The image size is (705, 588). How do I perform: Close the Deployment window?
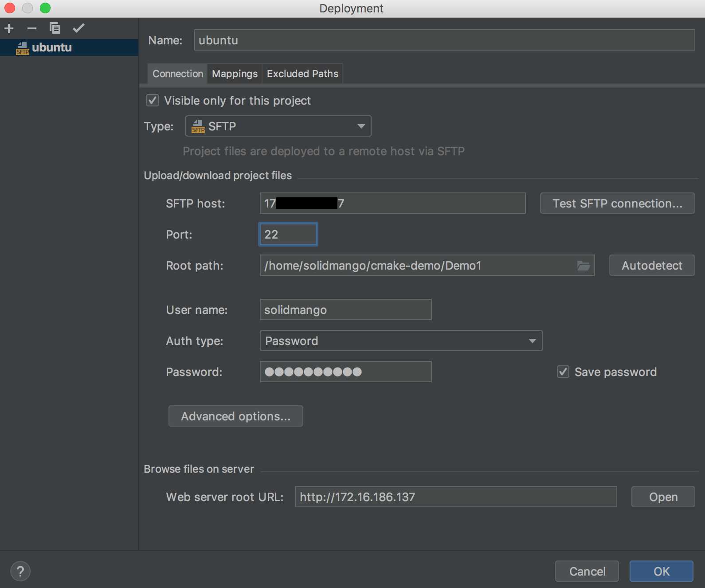pyautogui.click(x=10, y=8)
